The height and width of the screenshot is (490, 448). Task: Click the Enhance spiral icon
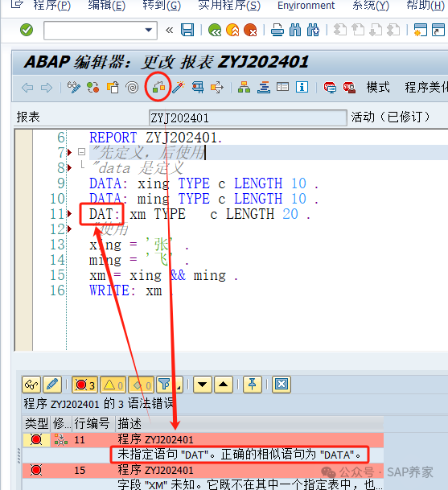(x=132, y=88)
